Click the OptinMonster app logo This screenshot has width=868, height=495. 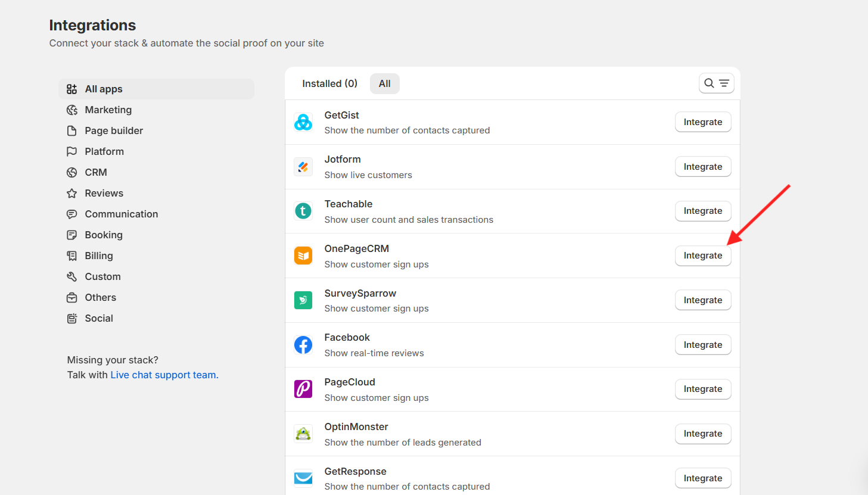click(x=303, y=434)
